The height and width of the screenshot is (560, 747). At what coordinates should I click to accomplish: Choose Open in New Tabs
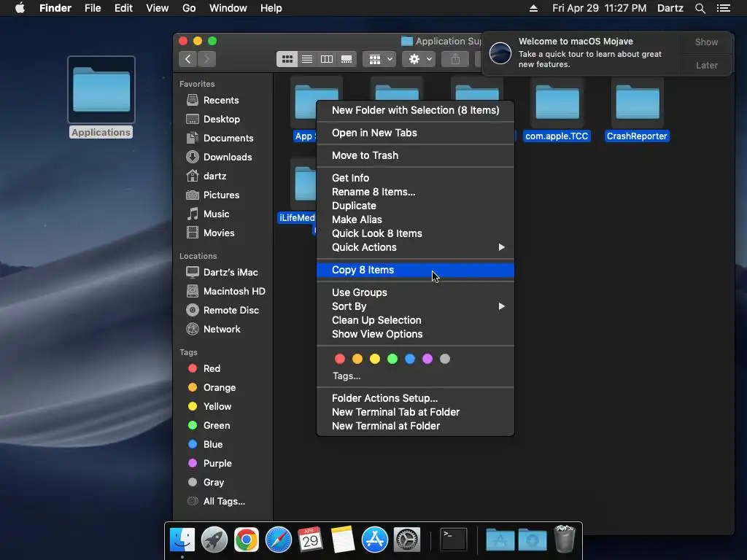415,133
